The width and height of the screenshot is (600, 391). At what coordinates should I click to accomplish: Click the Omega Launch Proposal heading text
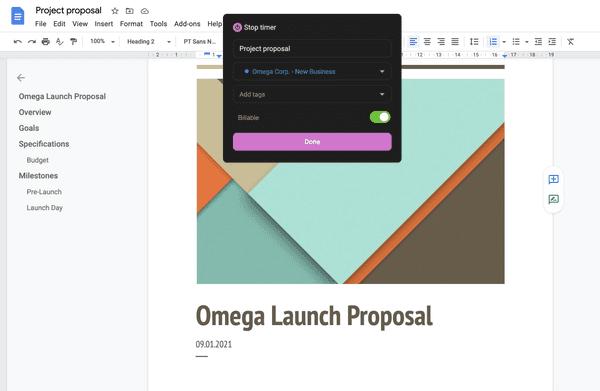click(x=314, y=316)
